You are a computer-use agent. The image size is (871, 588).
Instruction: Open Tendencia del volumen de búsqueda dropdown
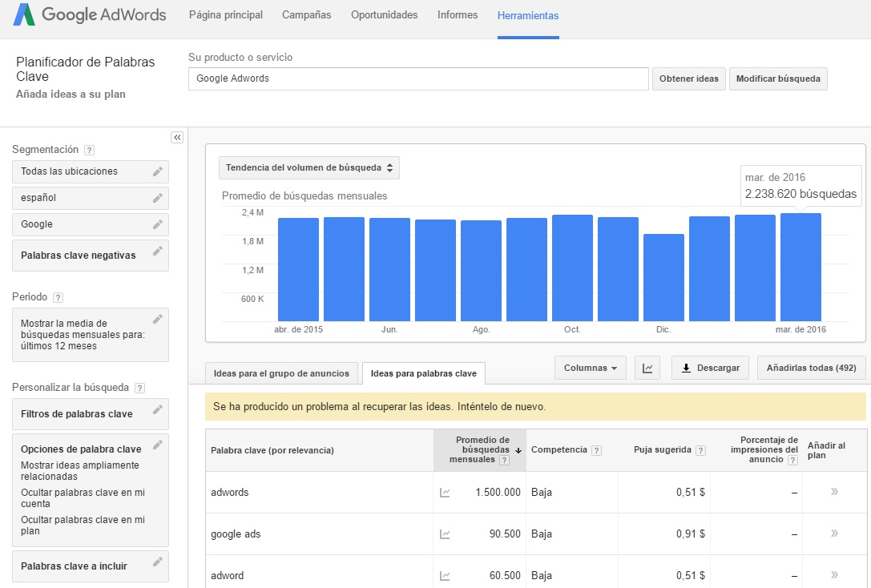[308, 167]
